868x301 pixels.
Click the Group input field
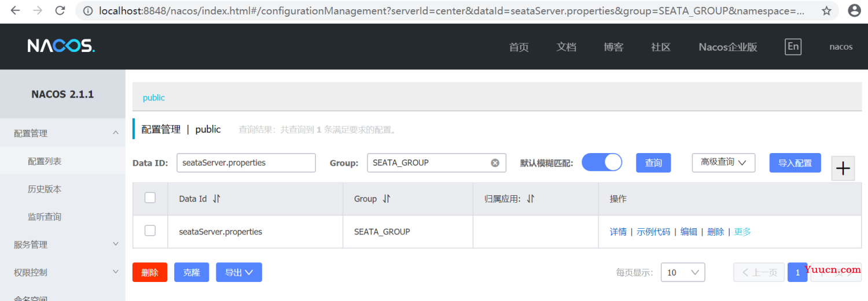point(437,162)
